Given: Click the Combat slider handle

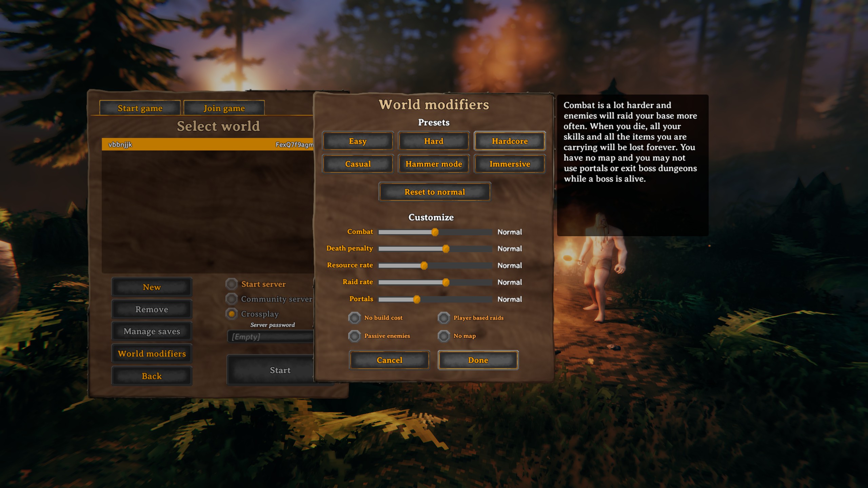Looking at the screenshot, I should click(x=435, y=232).
